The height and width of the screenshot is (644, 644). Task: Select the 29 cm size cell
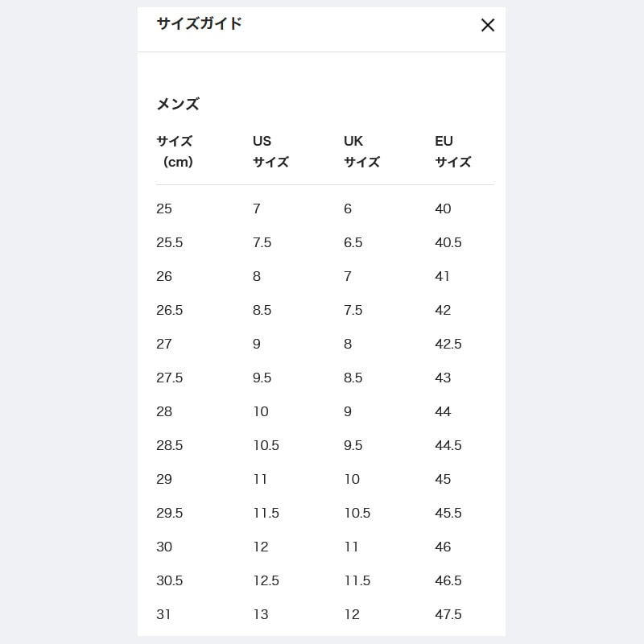(164, 479)
